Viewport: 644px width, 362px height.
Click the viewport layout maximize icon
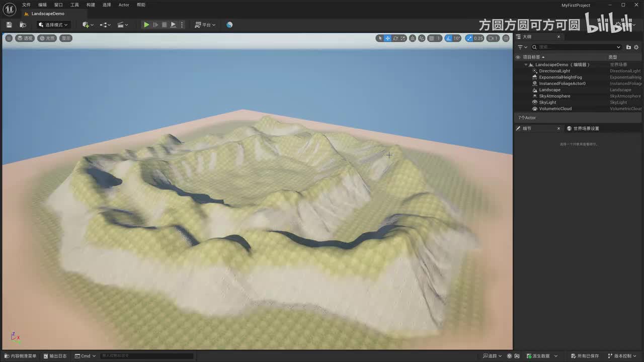click(x=506, y=38)
